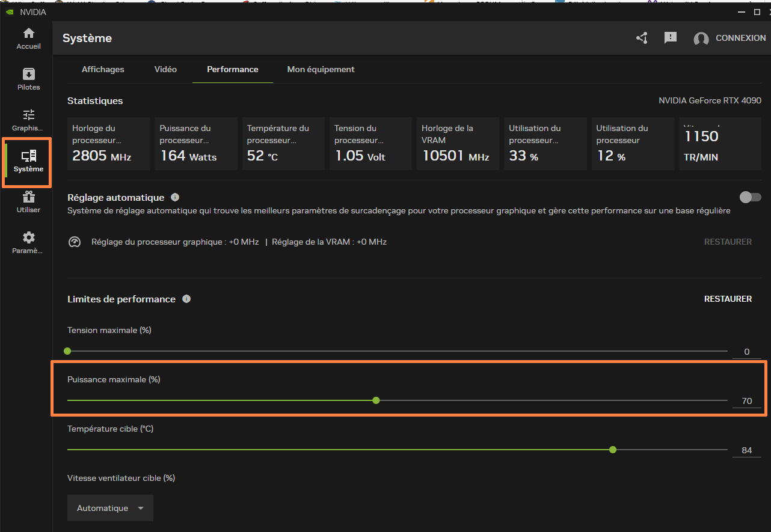The width and height of the screenshot is (771, 532).
Task: Click the 1150 TR/MIN fan speed card
Action: click(x=720, y=144)
